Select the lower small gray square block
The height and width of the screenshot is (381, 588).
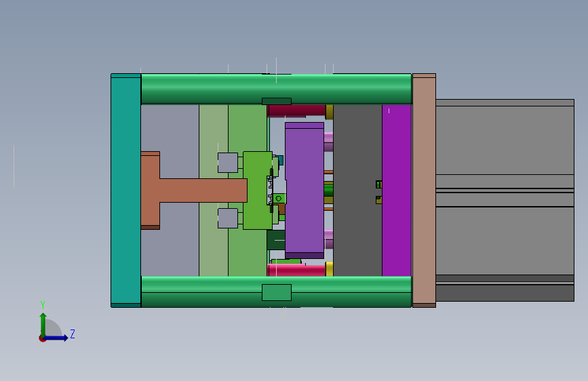pos(228,218)
